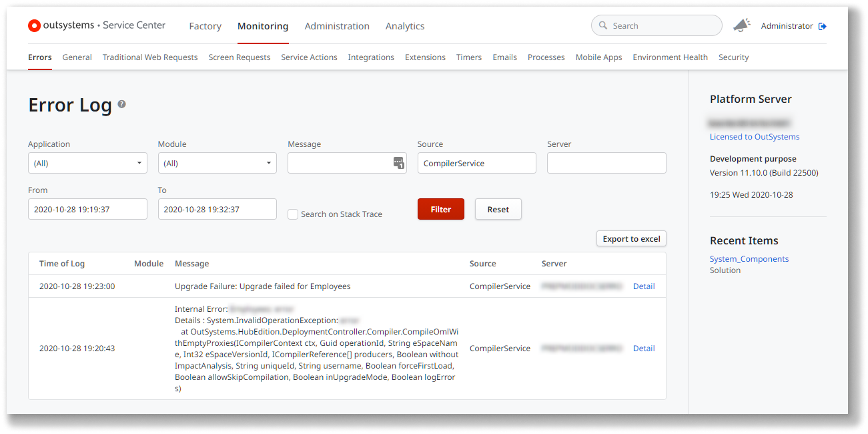
Task: Click the message history icon in the Message field
Action: click(398, 162)
